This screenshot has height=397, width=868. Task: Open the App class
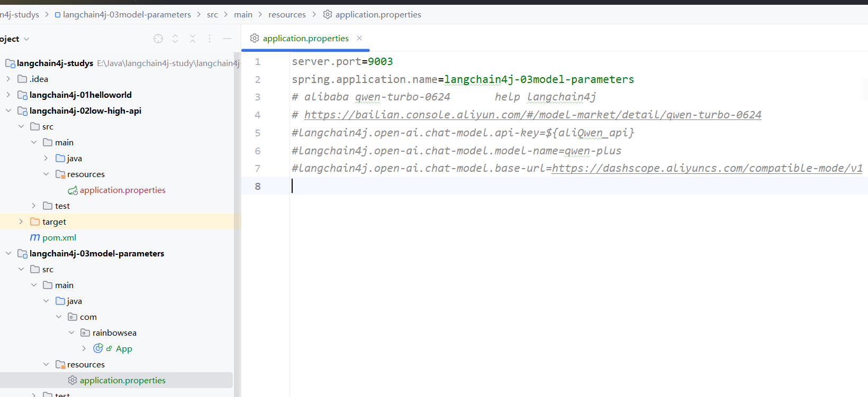tap(124, 348)
